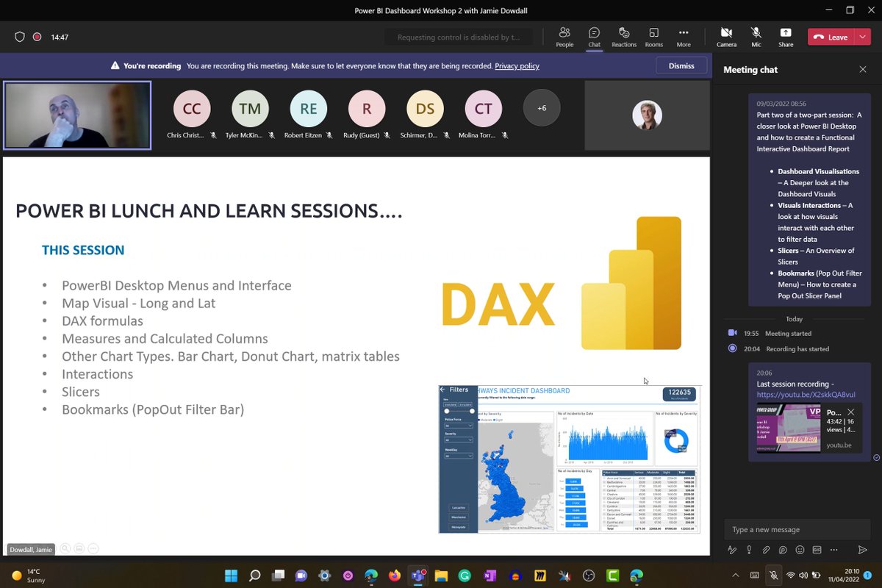Open the More actions menu

point(684,37)
